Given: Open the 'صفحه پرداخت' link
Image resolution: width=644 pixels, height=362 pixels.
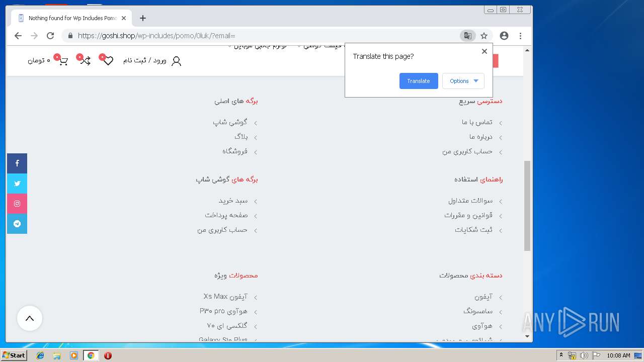Looking at the screenshot, I should (x=226, y=215).
